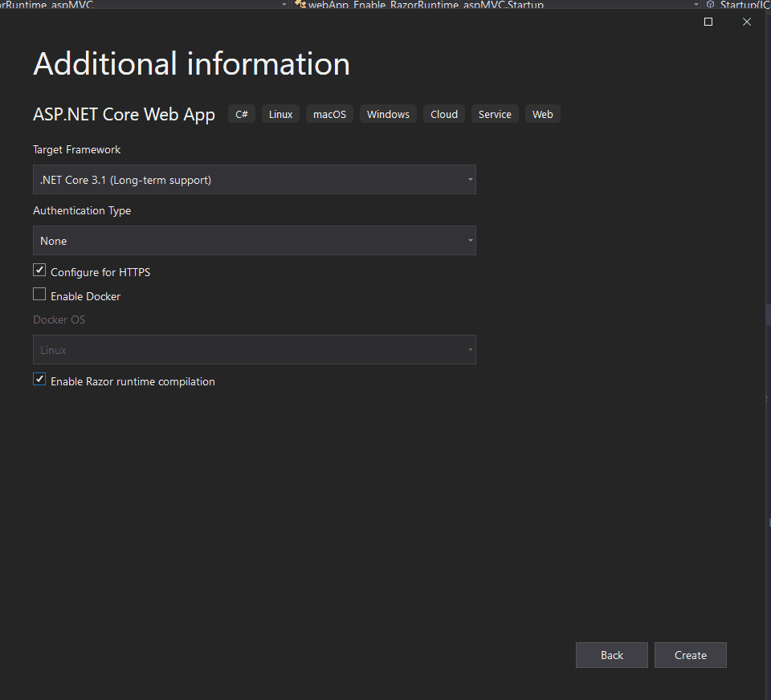Select the Service project type tag

click(495, 114)
